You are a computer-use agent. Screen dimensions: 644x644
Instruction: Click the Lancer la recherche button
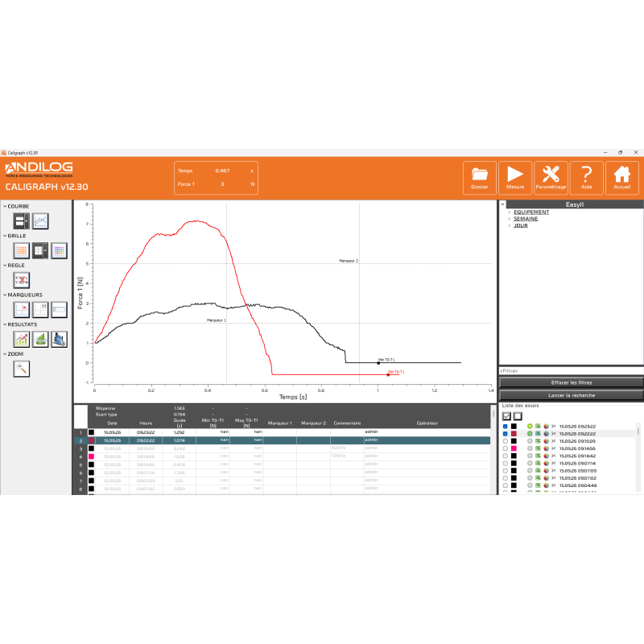[x=572, y=395]
